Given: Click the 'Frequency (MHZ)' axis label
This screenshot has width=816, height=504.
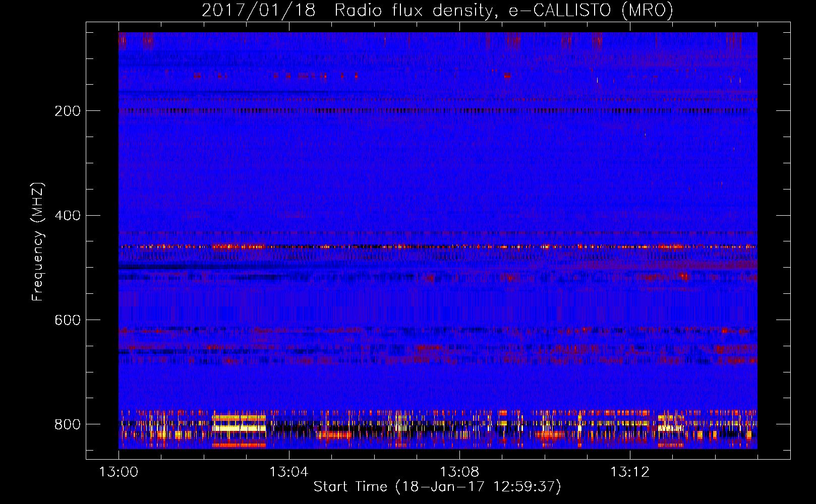Looking at the screenshot, I should [x=38, y=241].
